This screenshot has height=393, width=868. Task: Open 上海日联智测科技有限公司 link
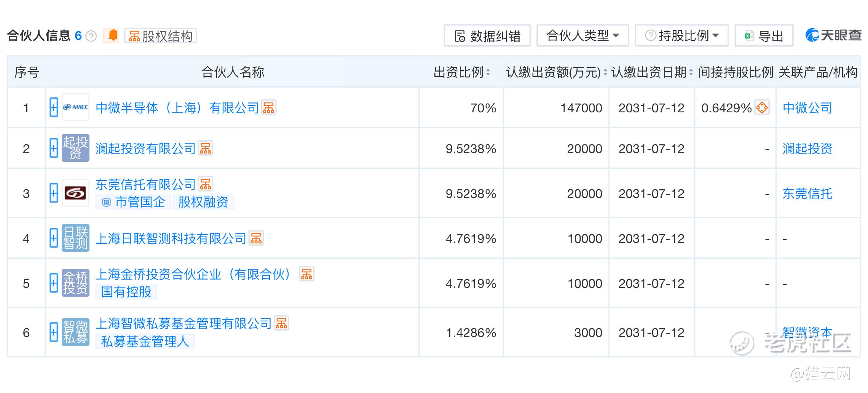[171, 239]
